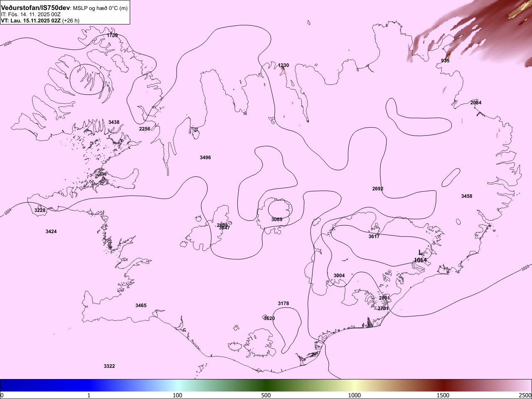Select the 3617 height value
This screenshot has height=399, width=532.
pos(374,237)
